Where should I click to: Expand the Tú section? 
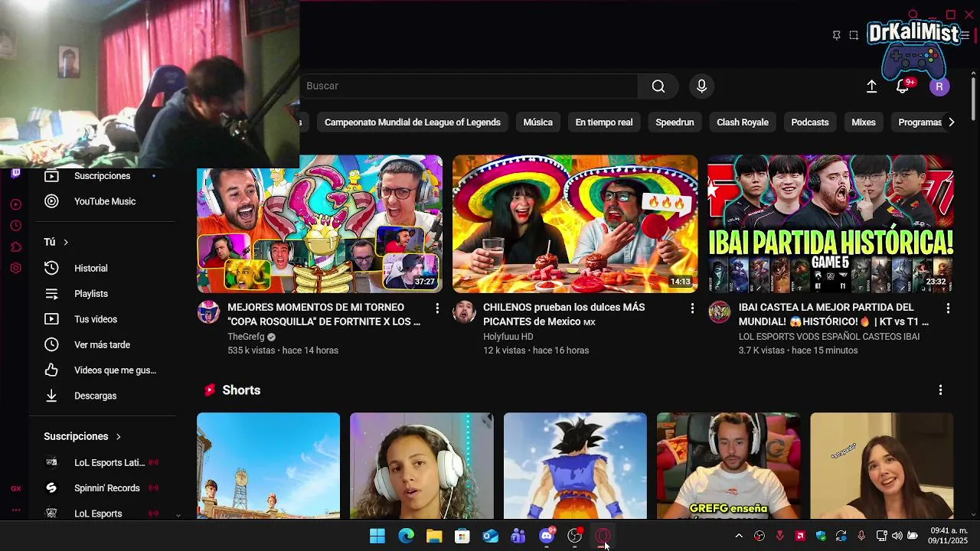(56, 242)
